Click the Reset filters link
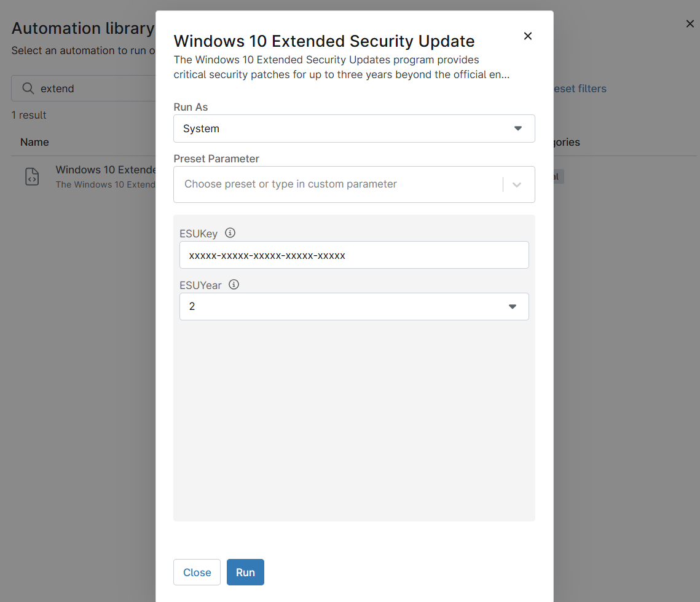Screen dimensions: 700x602 580,89
